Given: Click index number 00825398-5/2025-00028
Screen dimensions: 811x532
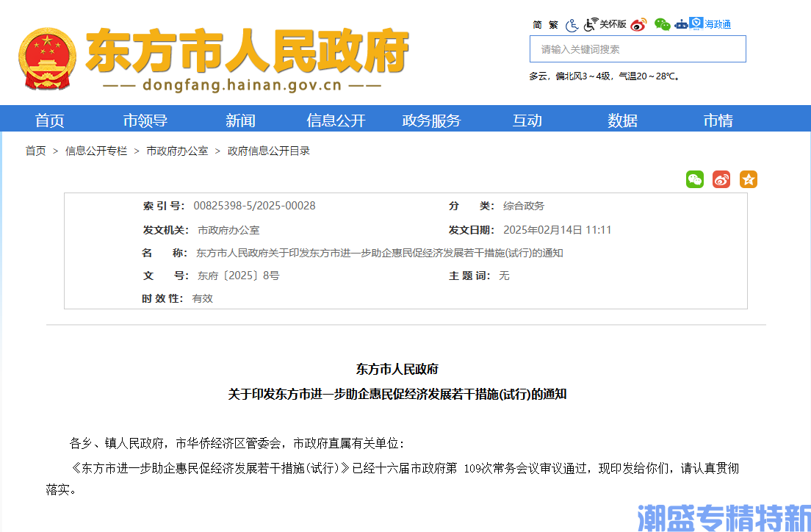Looking at the screenshot, I should coord(254,206).
